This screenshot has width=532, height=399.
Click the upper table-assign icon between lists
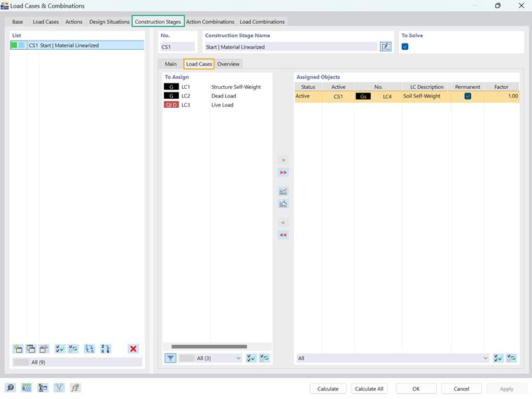(283, 192)
